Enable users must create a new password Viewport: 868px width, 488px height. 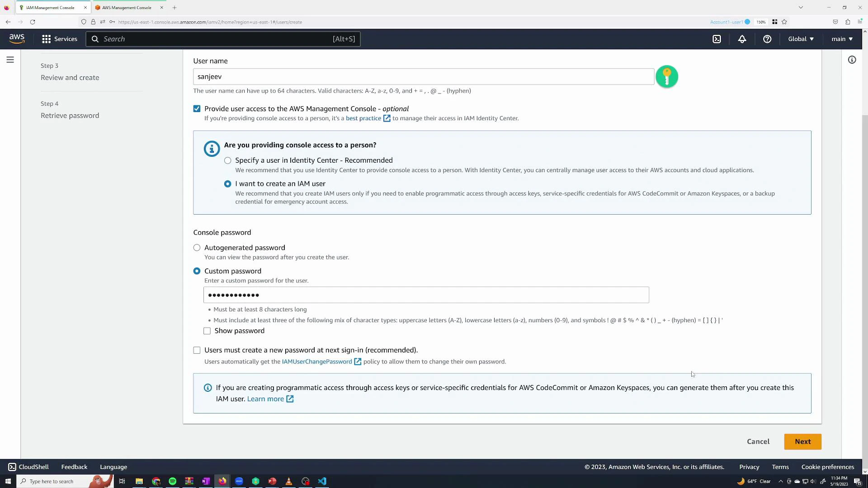tap(197, 350)
